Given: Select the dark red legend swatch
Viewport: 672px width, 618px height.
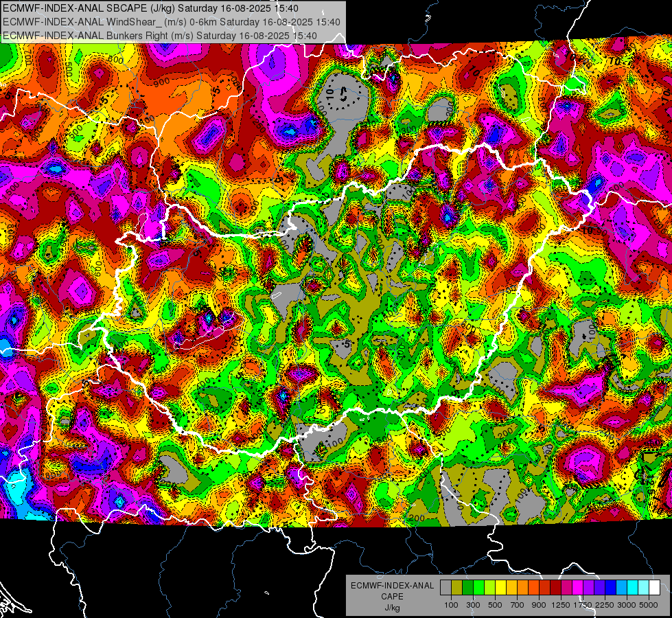Looking at the screenshot, I should 556,587.
